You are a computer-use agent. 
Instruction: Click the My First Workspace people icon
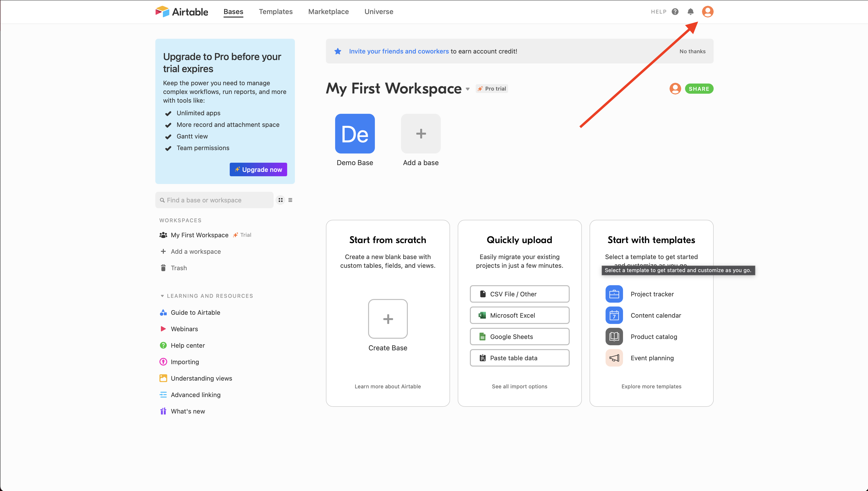tap(163, 235)
